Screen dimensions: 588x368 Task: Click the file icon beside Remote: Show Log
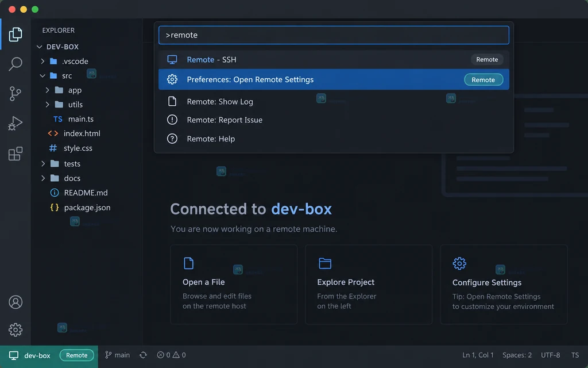tap(172, 101)
